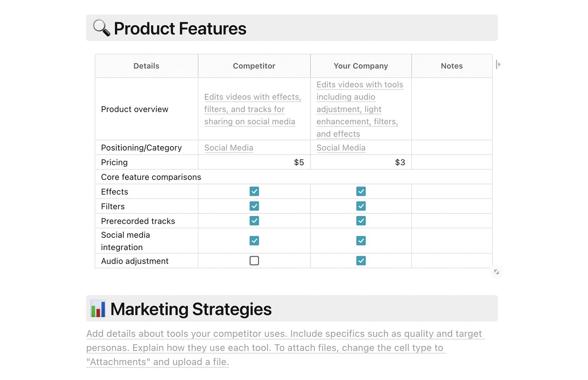This screenshot has width=588, height=380.
Task: Select the Your Company column header
Action: click(x=361, y=66)
